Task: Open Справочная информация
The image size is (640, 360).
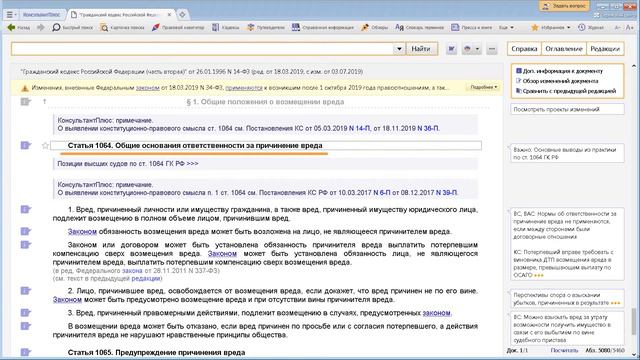Action: click(323, 27)
